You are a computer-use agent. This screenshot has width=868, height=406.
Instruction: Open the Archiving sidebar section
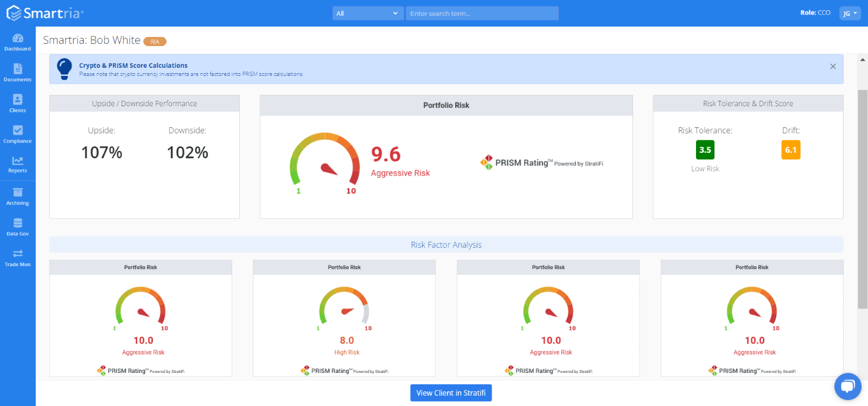click(17, 196)
